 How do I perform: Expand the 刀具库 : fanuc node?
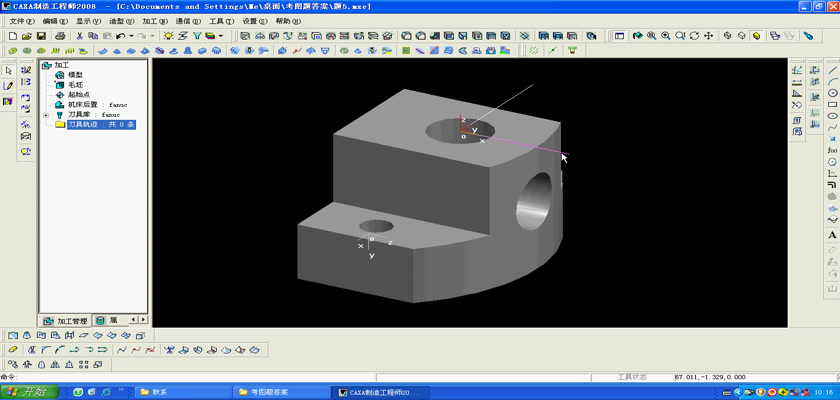(46, 115)
